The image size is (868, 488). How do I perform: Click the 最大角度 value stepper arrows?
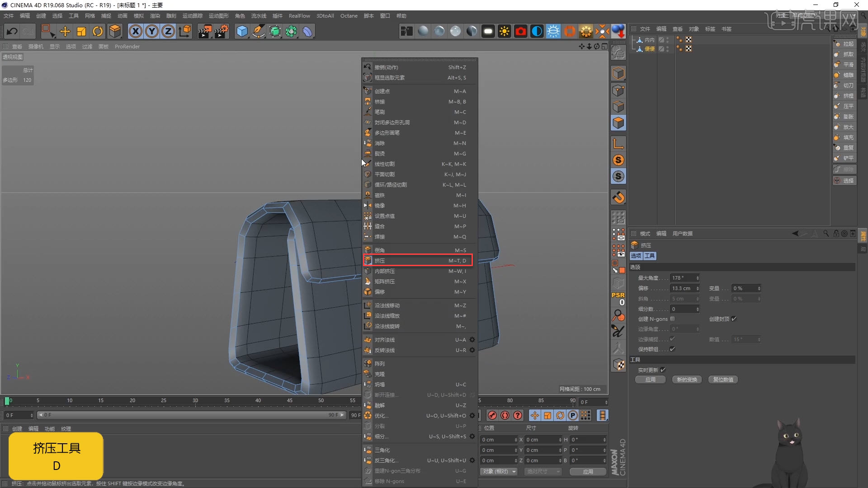tap(697, 278)
